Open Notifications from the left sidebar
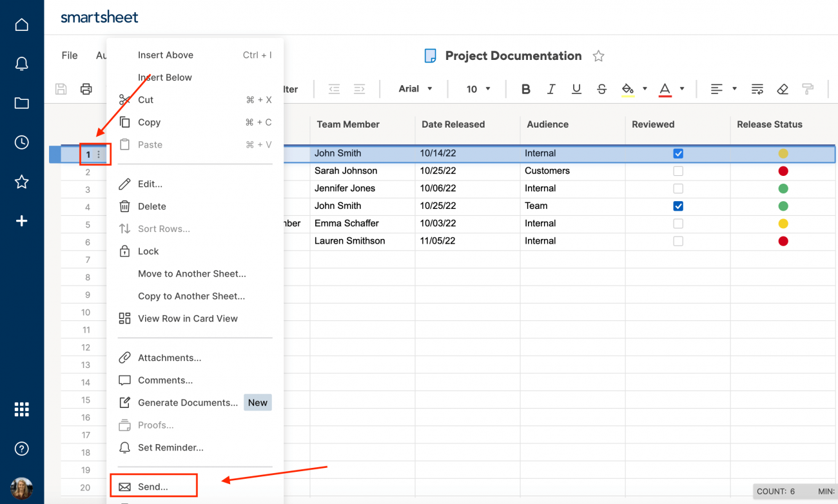Screen dimensions: 838x504 (21, 64)
